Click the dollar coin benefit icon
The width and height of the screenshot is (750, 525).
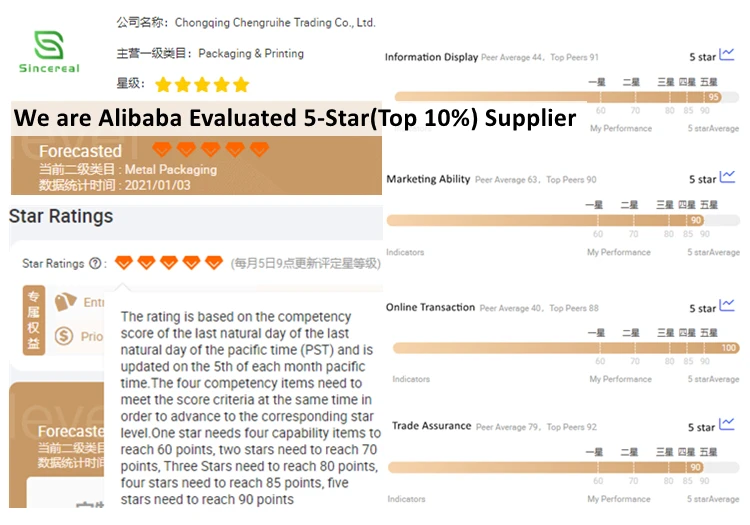coord(65,336)
